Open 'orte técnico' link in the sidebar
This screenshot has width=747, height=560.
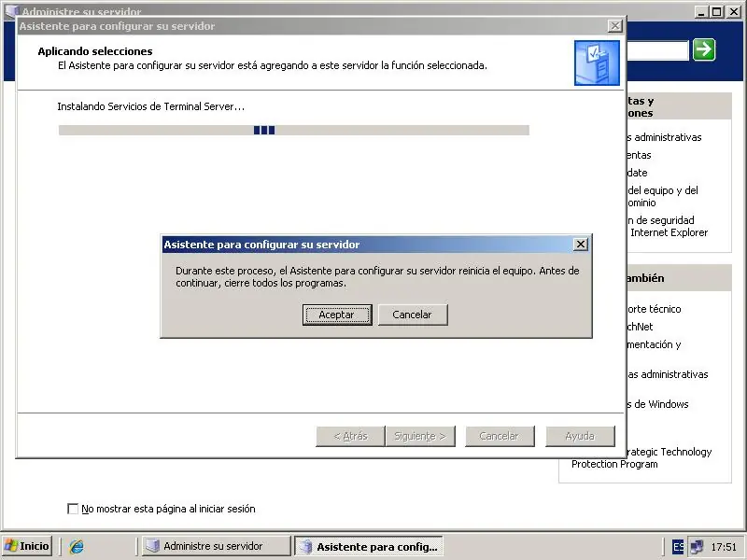655,309
